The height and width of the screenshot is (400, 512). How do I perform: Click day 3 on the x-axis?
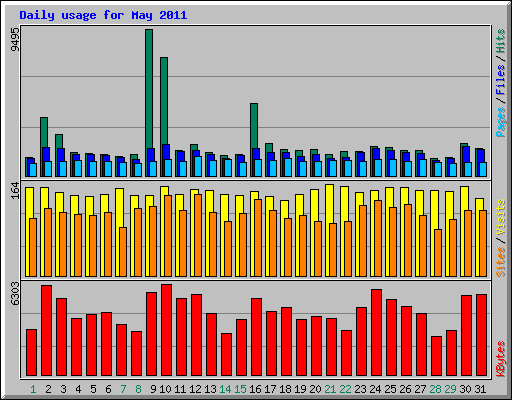coord(63,389)
